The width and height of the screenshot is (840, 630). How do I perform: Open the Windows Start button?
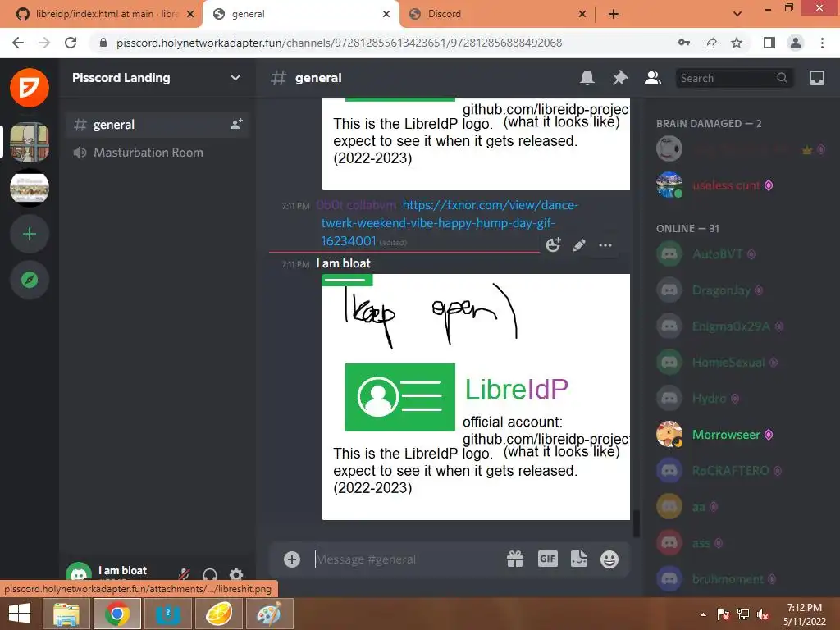[20, 614]
